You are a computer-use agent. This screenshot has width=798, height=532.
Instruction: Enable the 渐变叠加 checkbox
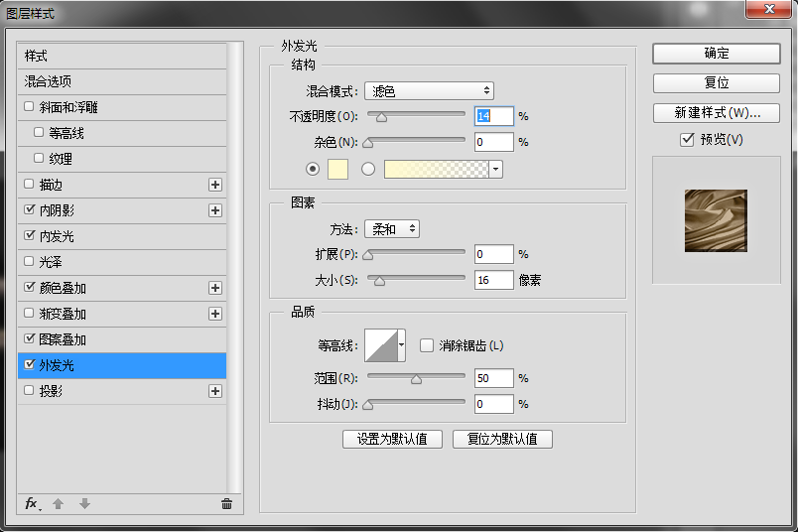(x=29, y=313)
